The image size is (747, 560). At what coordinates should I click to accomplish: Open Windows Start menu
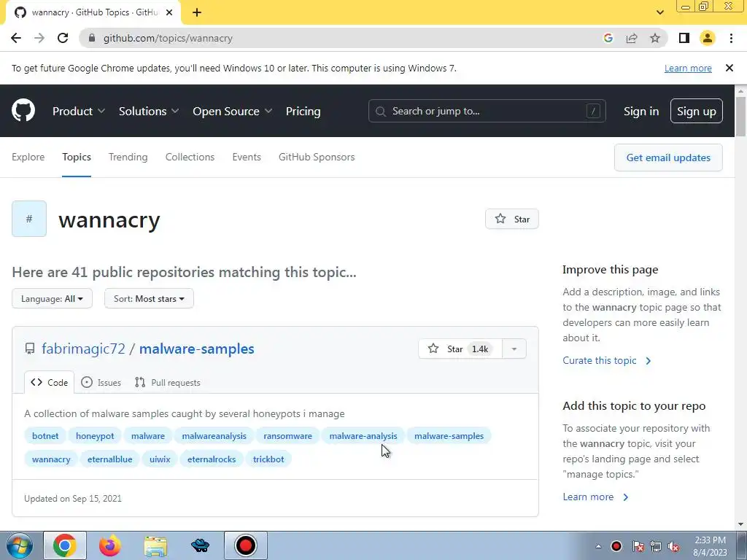[x=19, y=545]
